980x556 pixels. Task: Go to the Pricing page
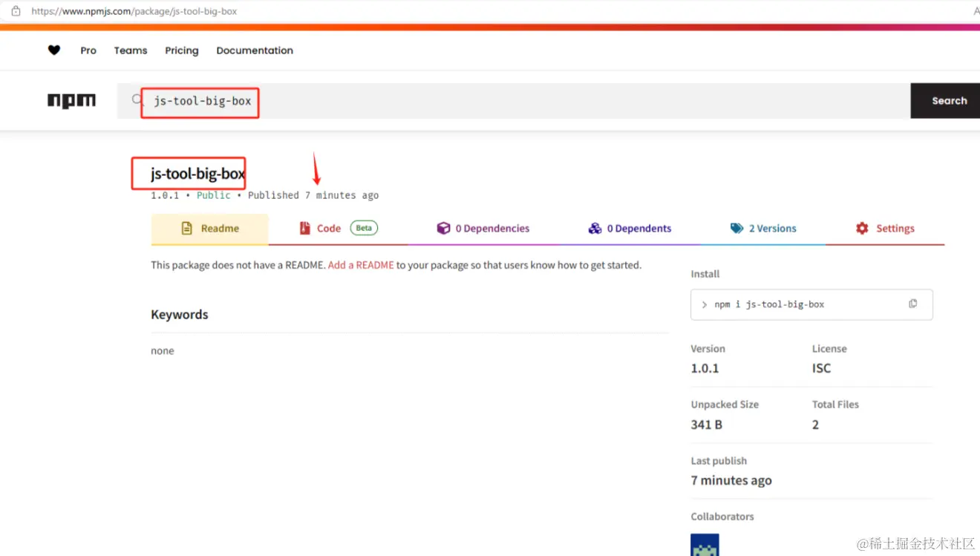point(182,50)
